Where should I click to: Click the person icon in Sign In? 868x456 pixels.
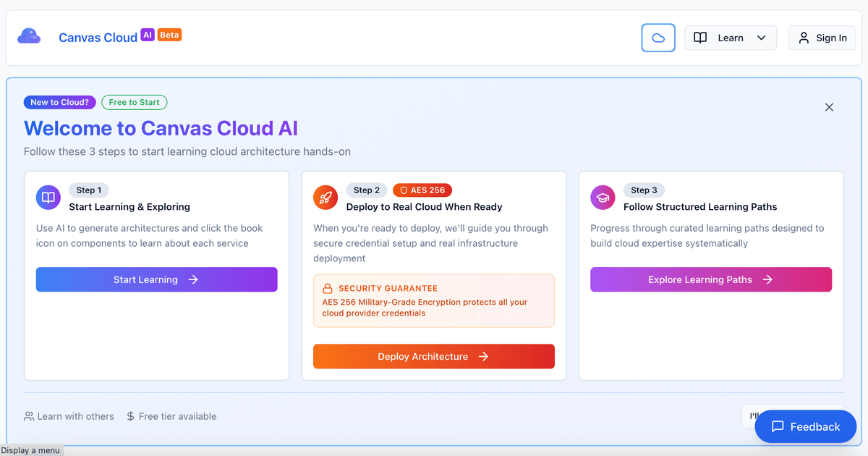[x=805, y=38]
